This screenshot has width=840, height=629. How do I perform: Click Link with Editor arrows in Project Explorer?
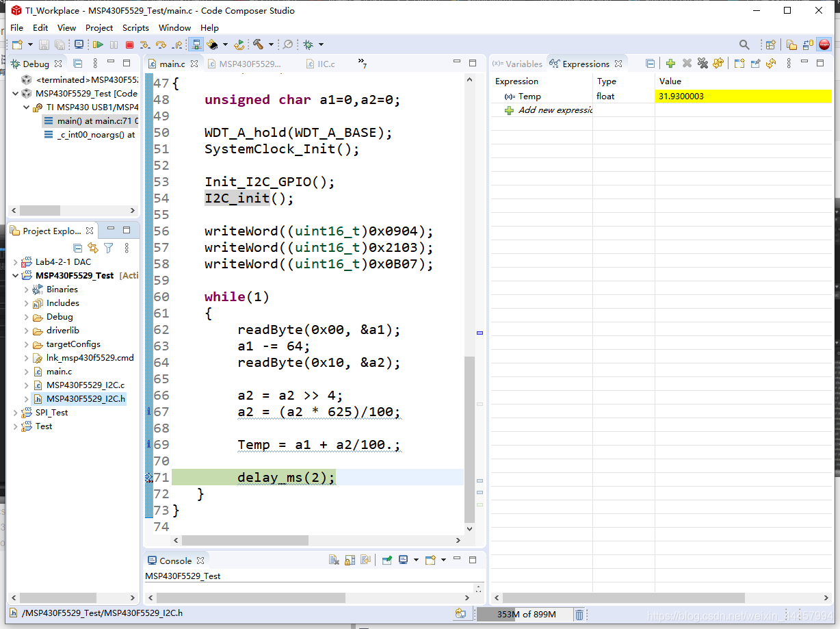(92, 248)
